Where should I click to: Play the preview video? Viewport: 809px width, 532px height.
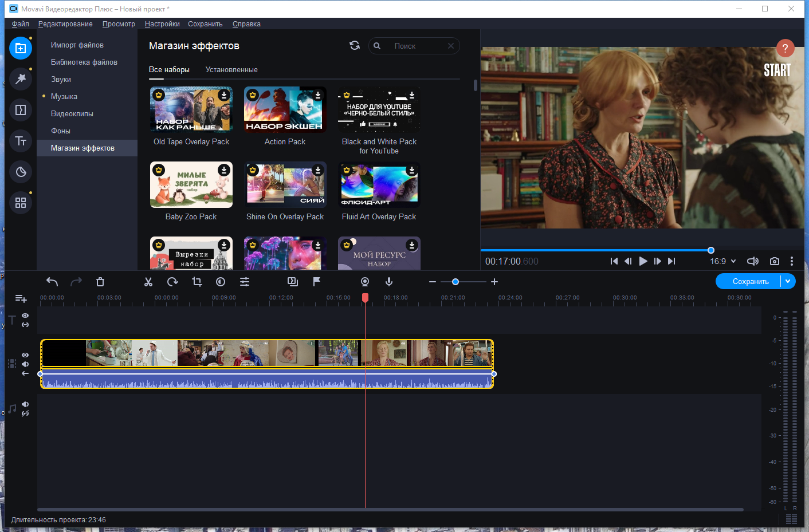643,261
